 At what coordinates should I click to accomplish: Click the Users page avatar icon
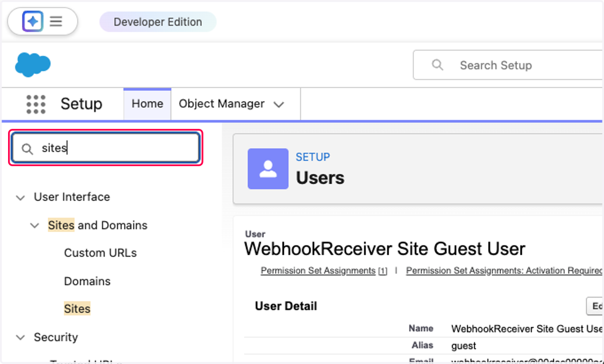268,169
